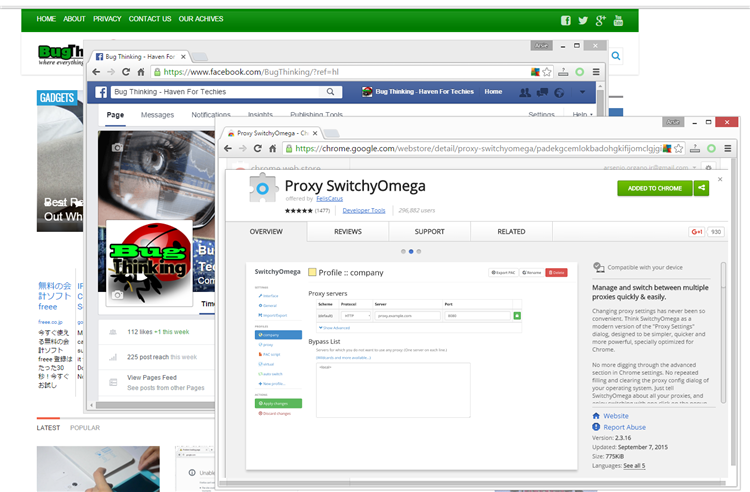Click camera icon on Facebook cover photo
Screen dimensions: 750x492
pyautogui.click(x=117, y=148)
